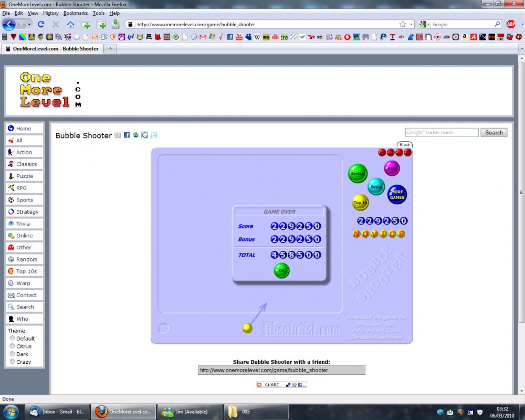Image resolution: width=525 pixels, height=420 pixels.
Task: Open the Share button below the link
Action: [x=281, y=385]
